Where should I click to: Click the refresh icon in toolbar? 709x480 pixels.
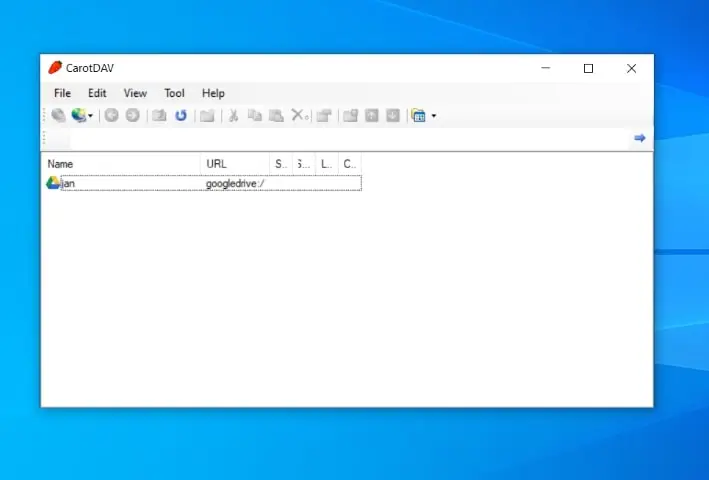tap(181, 116)
